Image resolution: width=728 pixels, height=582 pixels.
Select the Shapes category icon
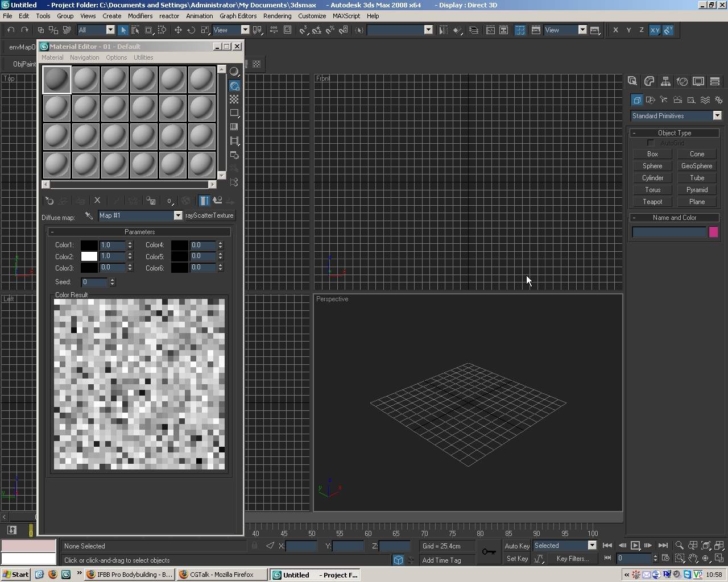pyautogui.click(x=650, y=100)
